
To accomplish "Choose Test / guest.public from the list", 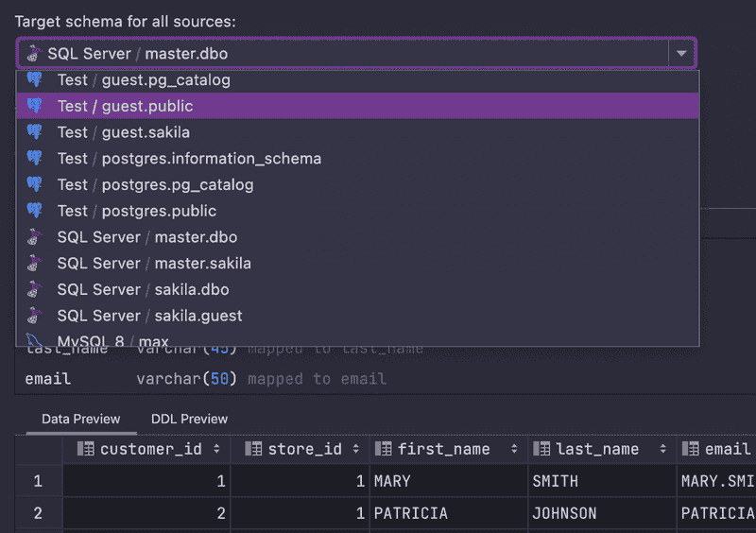I will 358,106.
